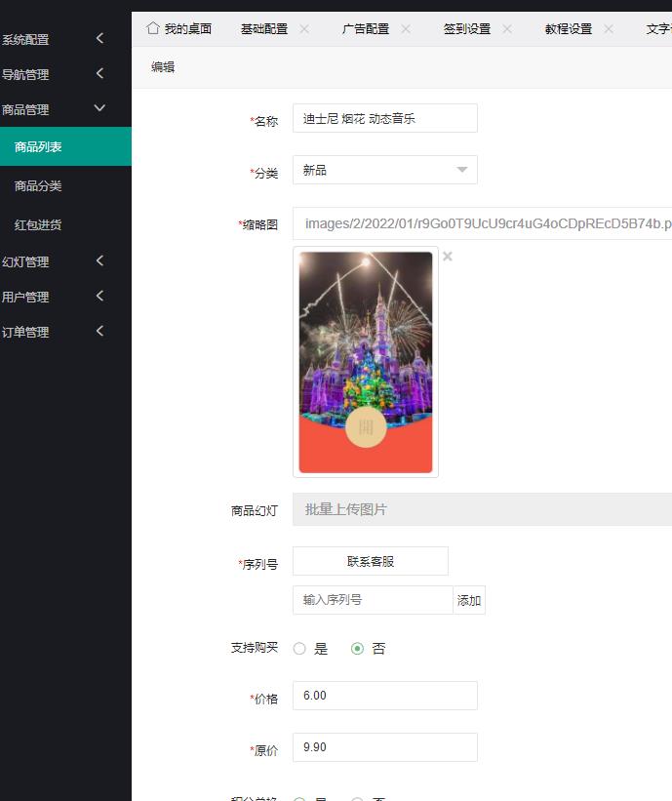Expand the 导航管理 sidebar menu
672x801 pixels.
65,74
